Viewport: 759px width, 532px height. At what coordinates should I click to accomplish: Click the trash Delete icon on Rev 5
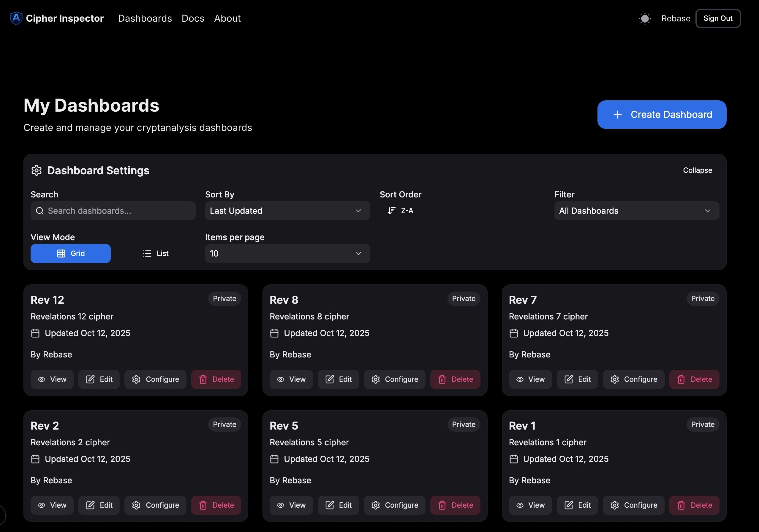(x=442, y=505)
